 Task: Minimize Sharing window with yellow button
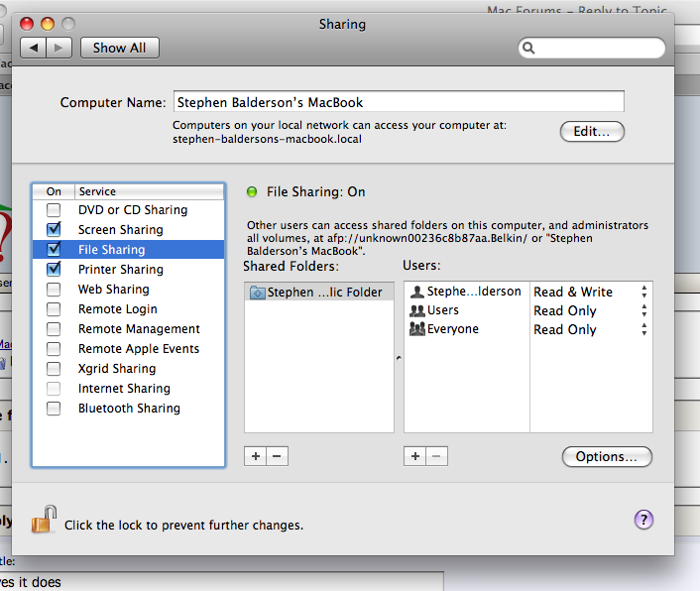pos(48,24)
